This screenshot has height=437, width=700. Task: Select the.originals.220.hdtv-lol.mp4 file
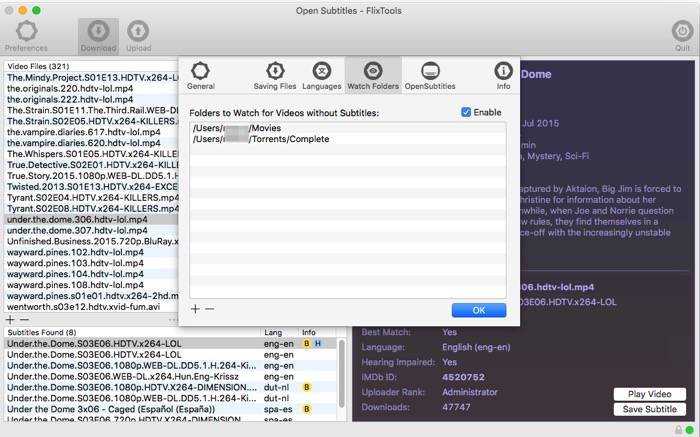92,88
